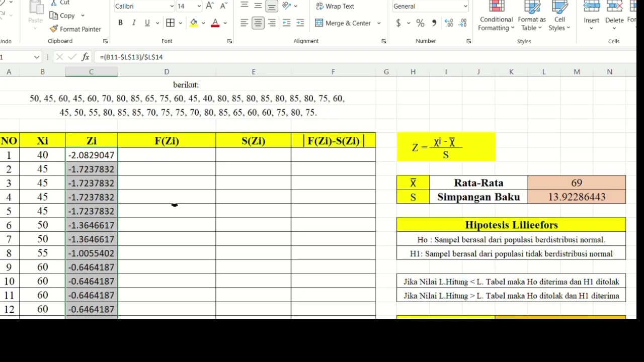Center text horizontally

258,23
